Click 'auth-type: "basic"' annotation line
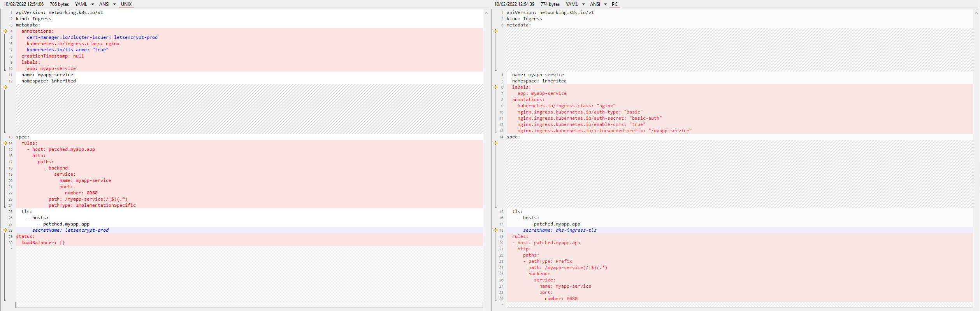This screenshot has width=980, height=311. click(x=580, y=112)
